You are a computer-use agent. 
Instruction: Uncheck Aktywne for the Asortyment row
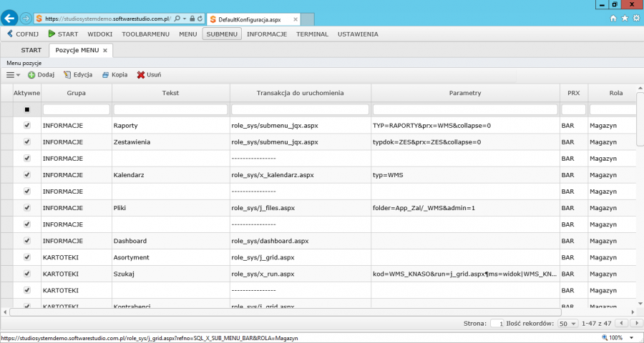(27, 257)
